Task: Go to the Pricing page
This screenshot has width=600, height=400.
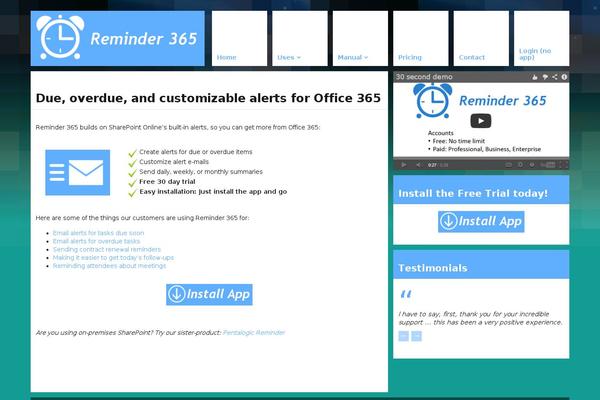Action: 421,38
